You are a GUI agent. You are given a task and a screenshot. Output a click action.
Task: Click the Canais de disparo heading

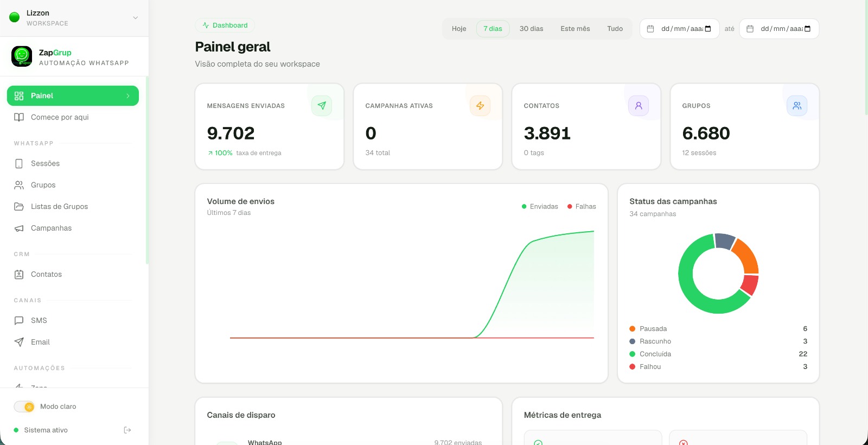point(241,415)
